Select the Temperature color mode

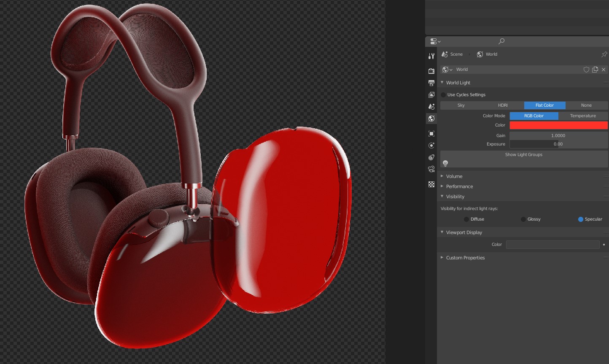coord(583,116)
